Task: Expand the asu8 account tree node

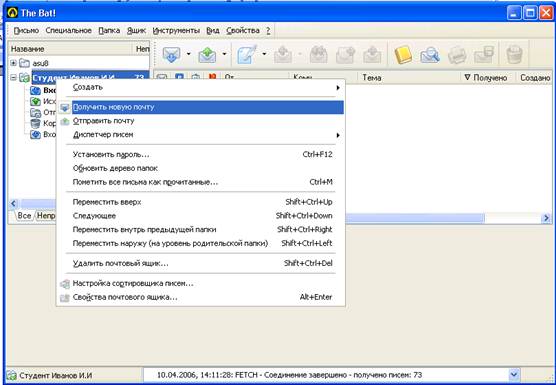Action: [13, 63]
